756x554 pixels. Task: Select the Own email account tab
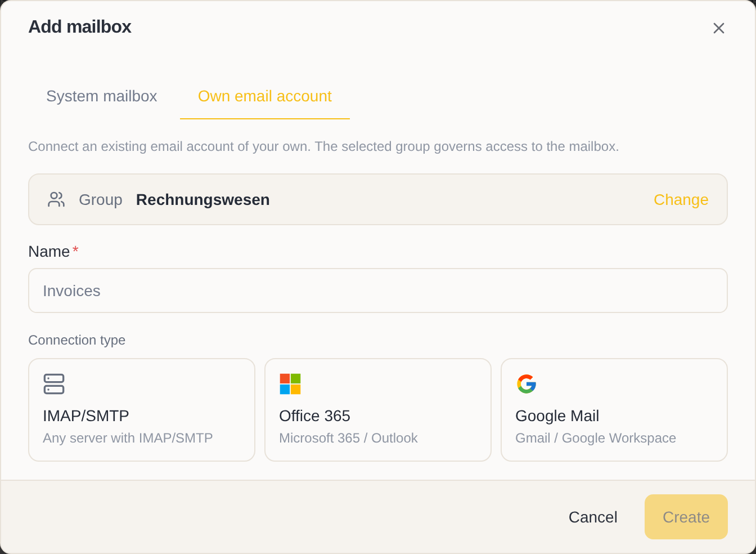coord(265,96)
